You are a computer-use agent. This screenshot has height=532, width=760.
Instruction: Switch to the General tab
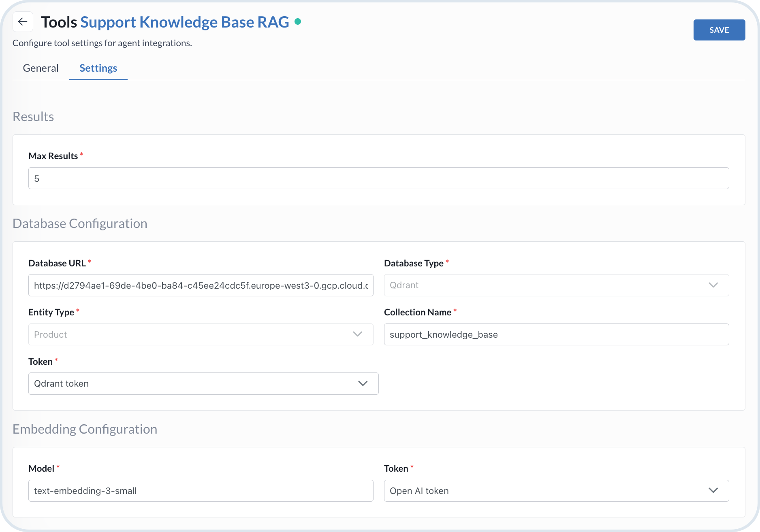[41, 68]
